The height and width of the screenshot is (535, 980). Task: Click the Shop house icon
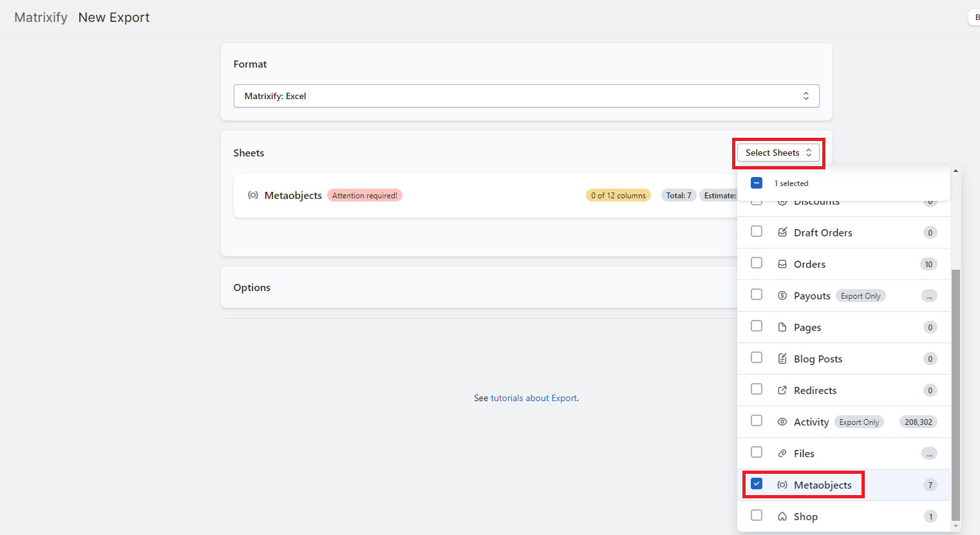[x=782, y=516]
